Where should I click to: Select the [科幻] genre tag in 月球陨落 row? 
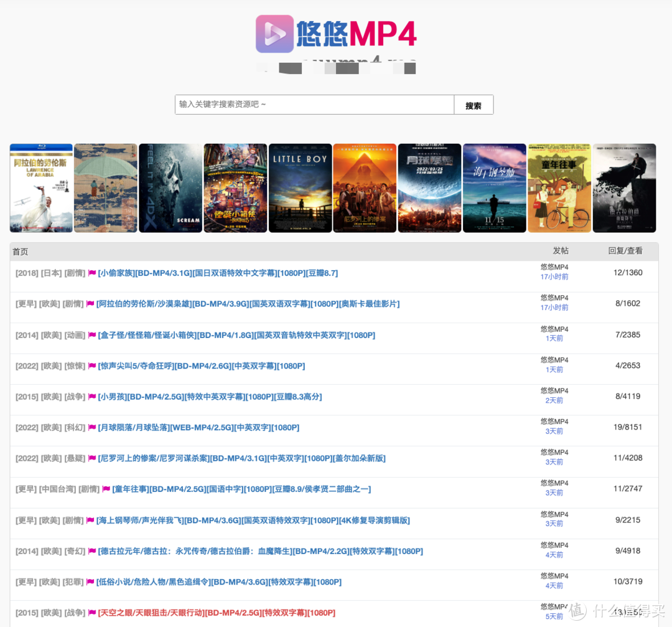[x=75, y=428]
